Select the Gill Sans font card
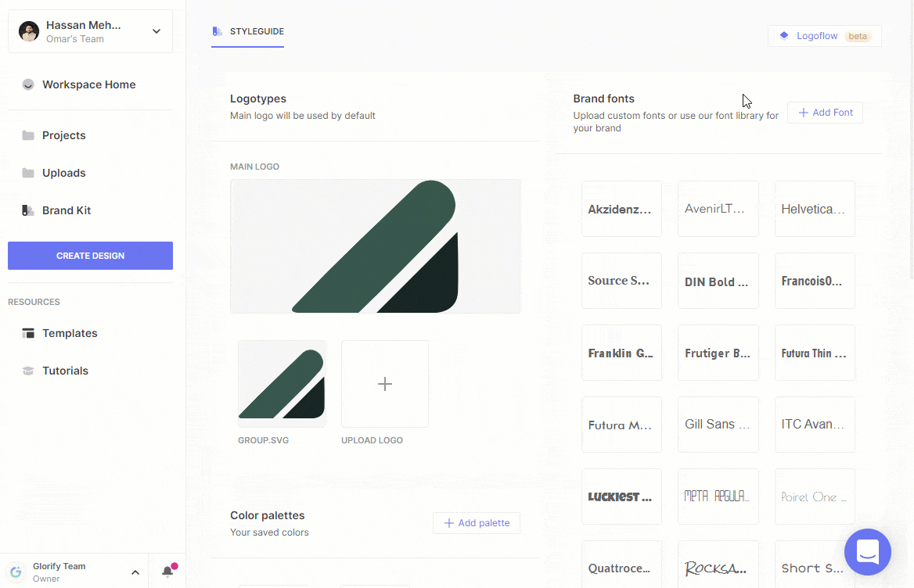Viewport: 914px width, 588px height. click(x=718, y=425)
